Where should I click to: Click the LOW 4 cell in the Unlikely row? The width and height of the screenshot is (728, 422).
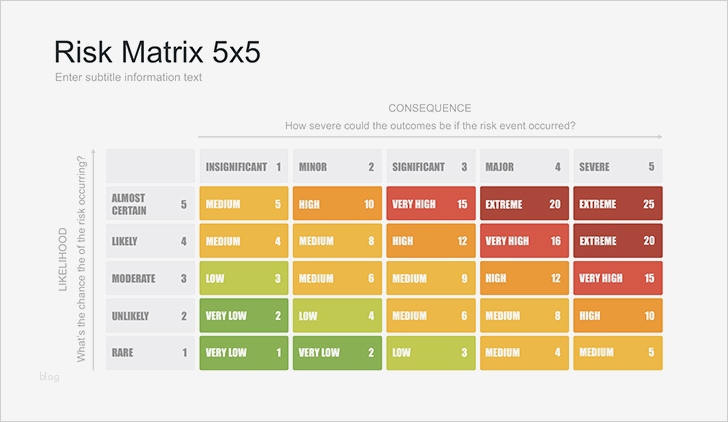[336, 315]
